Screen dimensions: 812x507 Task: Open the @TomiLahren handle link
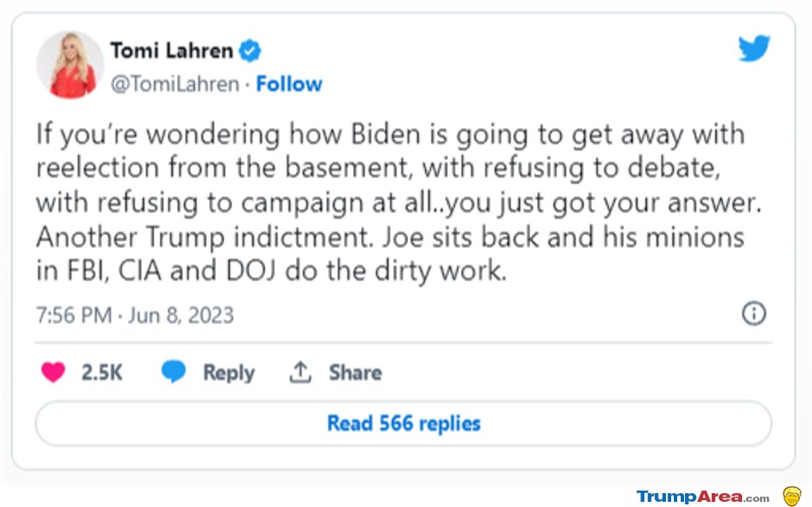175,84
